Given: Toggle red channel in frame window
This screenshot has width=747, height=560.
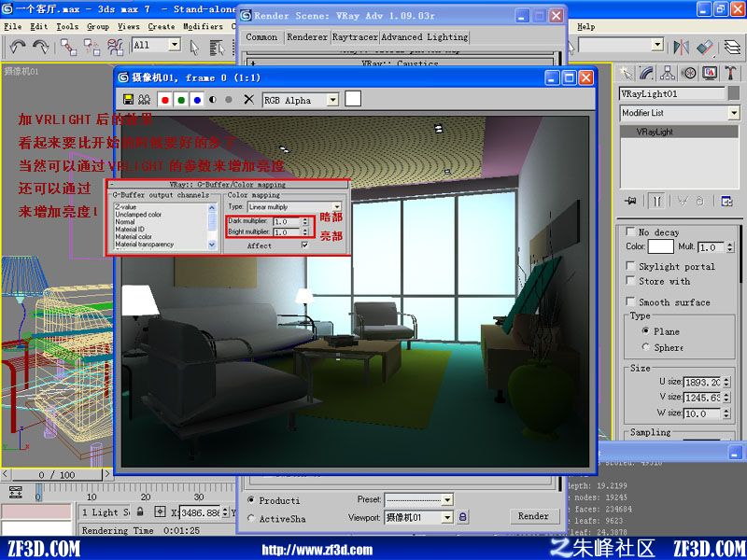Looking at the screenshot, I should tap(165, 100).
